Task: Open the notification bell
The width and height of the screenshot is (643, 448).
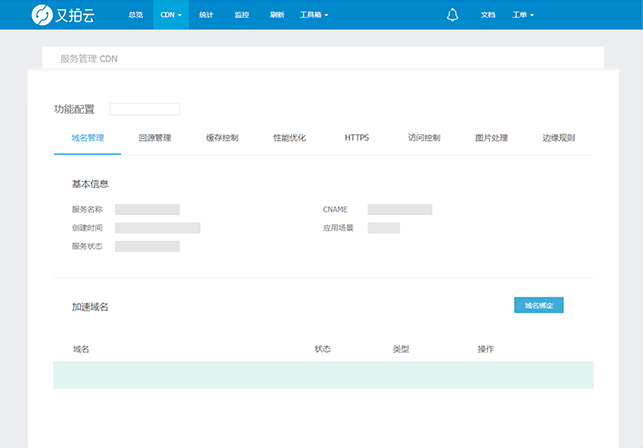Action: (452, 15)
